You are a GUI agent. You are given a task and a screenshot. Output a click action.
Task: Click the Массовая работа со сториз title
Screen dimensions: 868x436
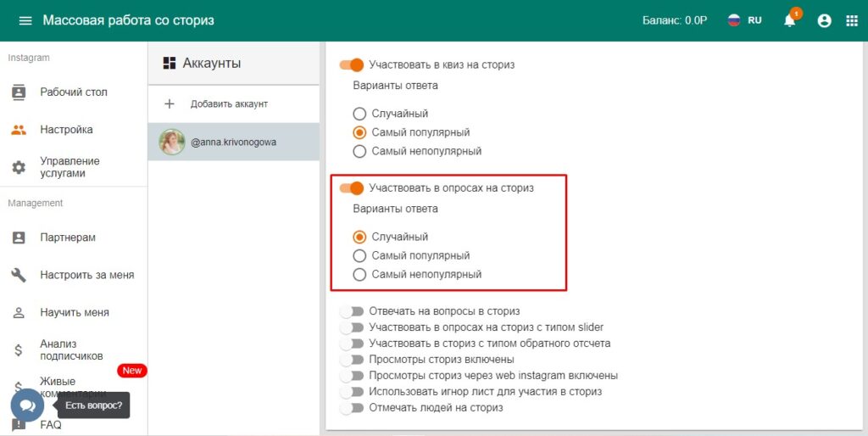pyautogui.click(x=129, y=21)
